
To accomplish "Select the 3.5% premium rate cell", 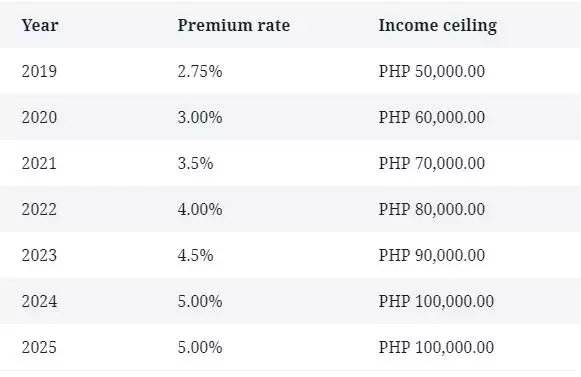I will [x=195, y=163].
